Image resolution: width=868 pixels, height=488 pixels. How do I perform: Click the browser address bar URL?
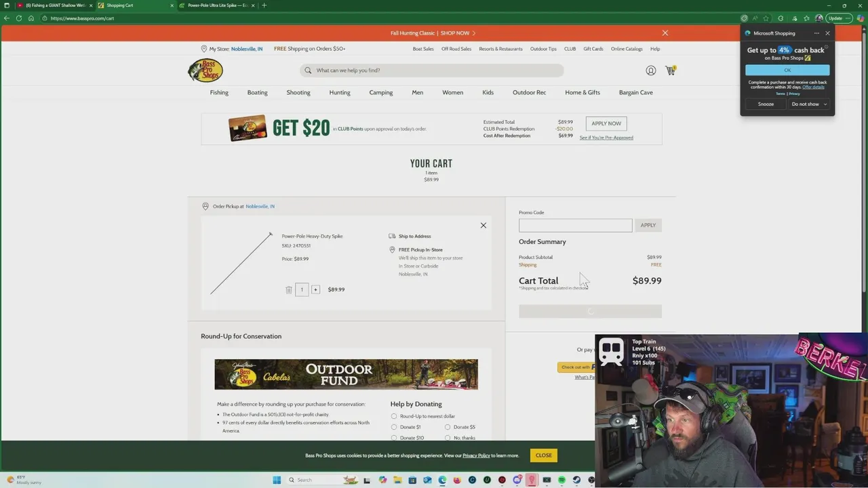point(82,18)
